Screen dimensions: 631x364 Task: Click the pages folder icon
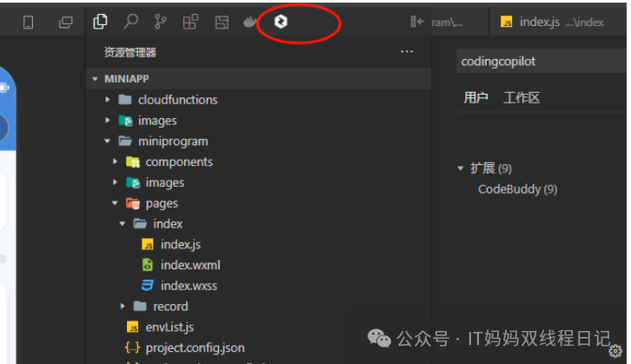click(133, 203)
